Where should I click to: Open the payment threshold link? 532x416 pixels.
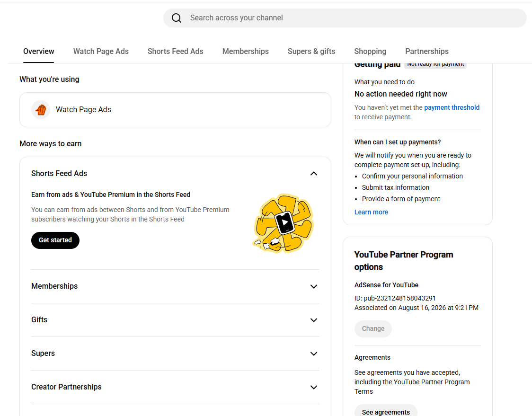pos(452,107)
